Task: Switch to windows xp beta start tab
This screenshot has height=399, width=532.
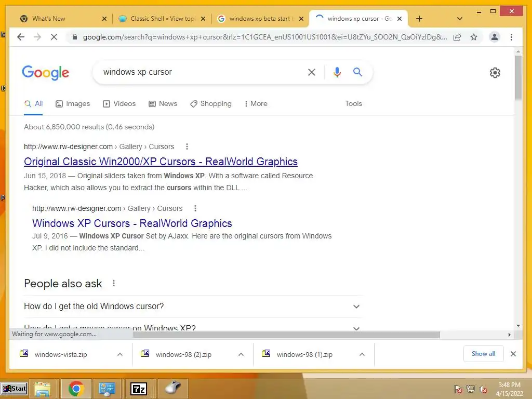Action: point(260,19)
